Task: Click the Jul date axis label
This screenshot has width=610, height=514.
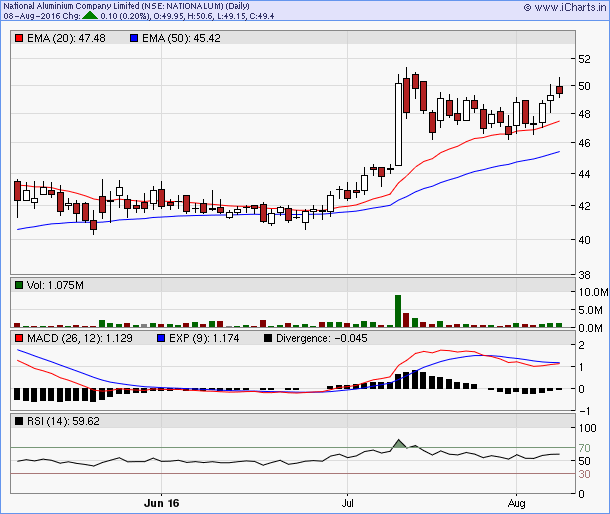Action: 347,503
